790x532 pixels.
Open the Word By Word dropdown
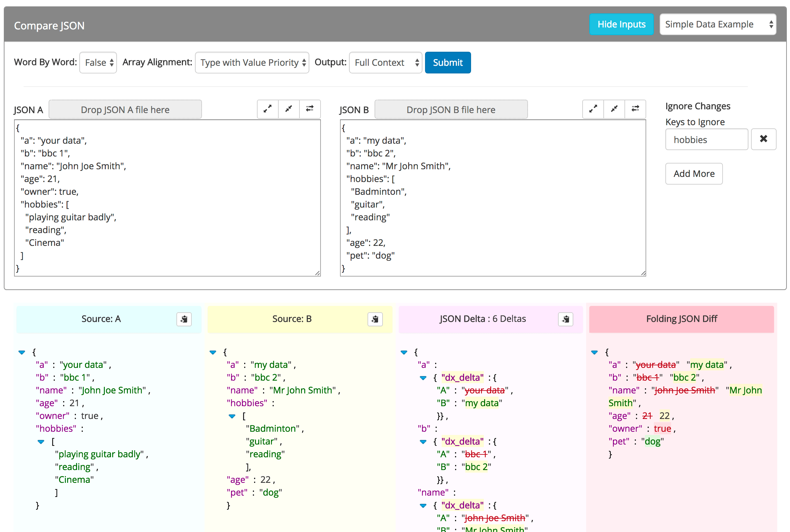[98, 63]
